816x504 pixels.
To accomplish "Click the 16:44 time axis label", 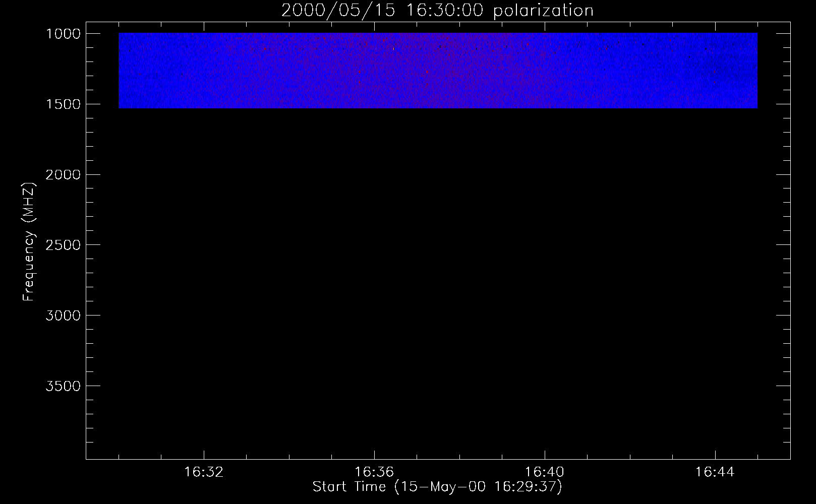I will tap(715, 472).
